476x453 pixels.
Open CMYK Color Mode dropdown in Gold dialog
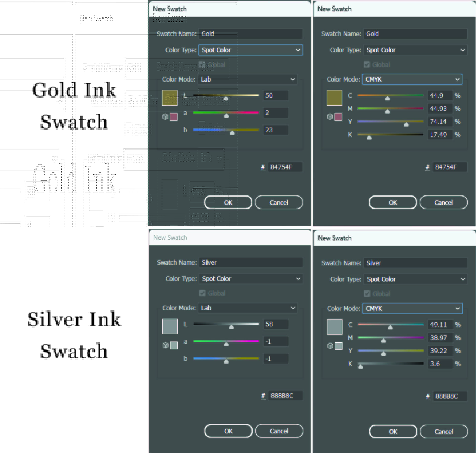pos(412,79)
